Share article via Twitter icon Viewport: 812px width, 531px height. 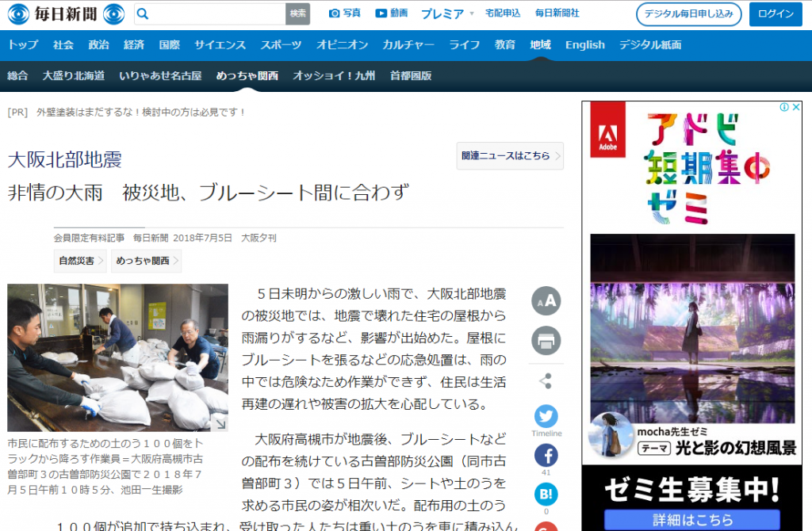[x=546, y=417]
